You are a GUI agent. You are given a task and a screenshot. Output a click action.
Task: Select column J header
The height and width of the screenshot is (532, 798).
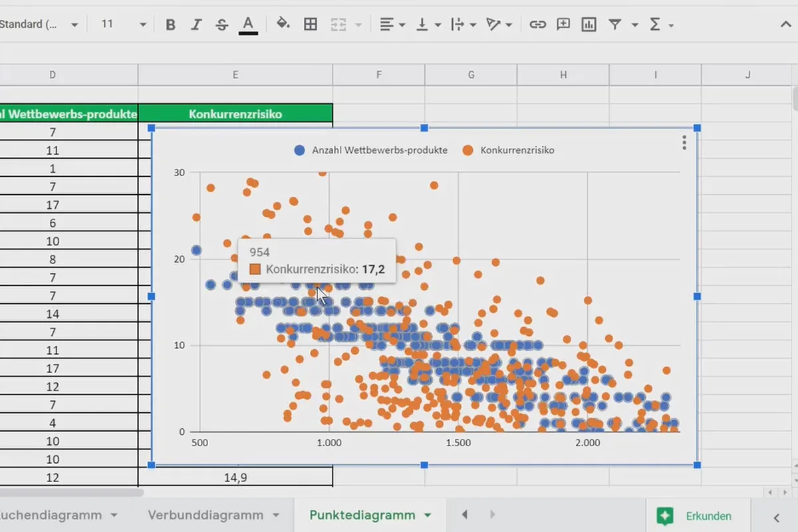[x=747, y=74]
